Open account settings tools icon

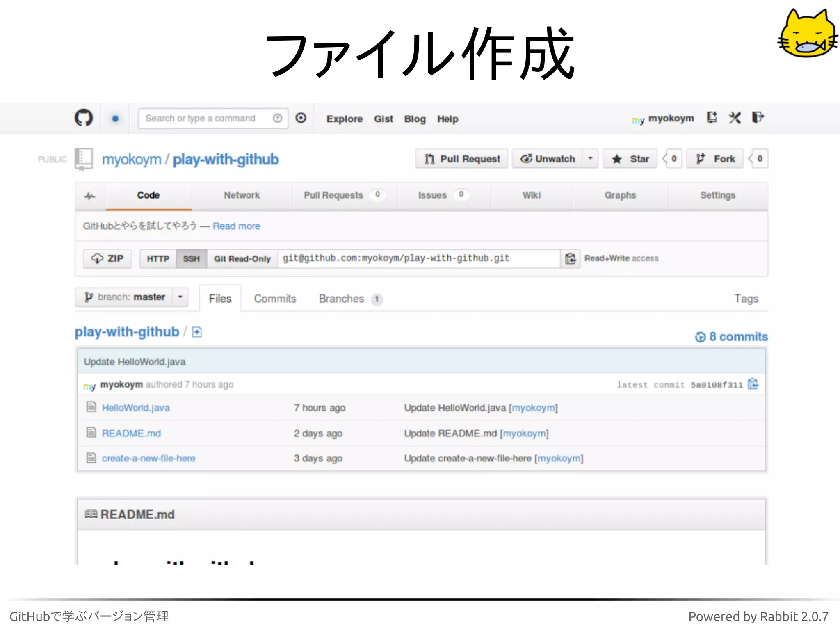point(735,118)
